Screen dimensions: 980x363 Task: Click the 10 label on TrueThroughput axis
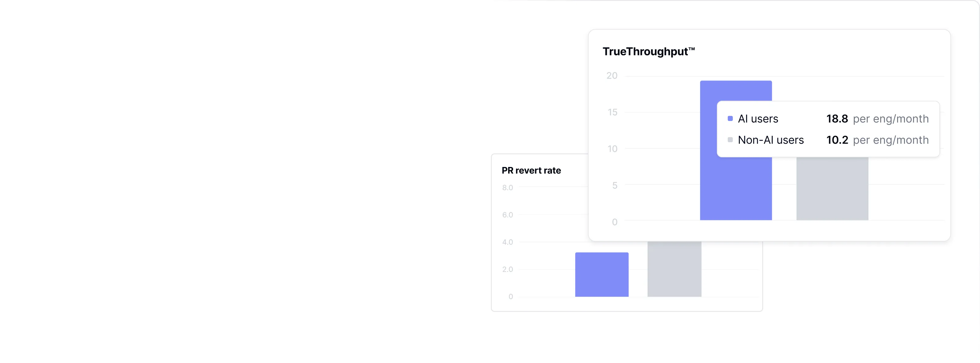pos(612,149)
